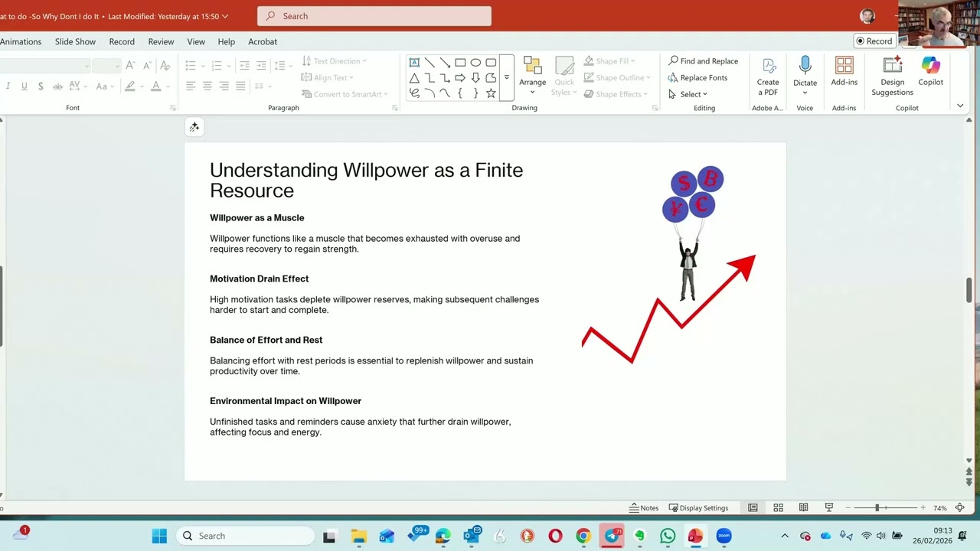980x551 pixels.
Task: Switch to Reading View
Action: tap(803, 507)
